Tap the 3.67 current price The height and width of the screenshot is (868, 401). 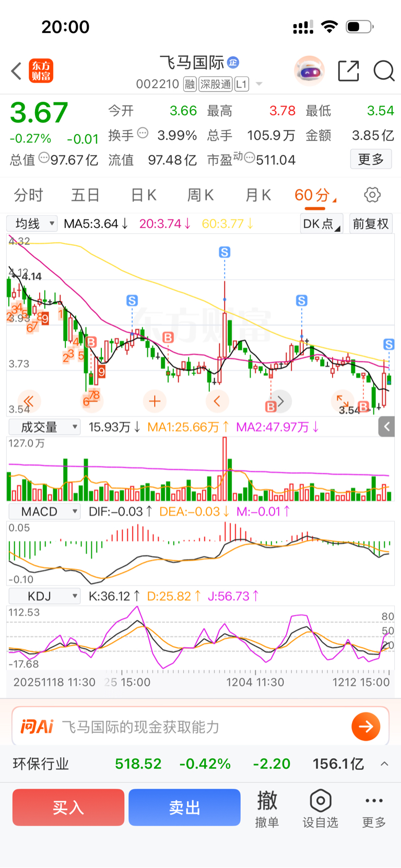[39, 113]
